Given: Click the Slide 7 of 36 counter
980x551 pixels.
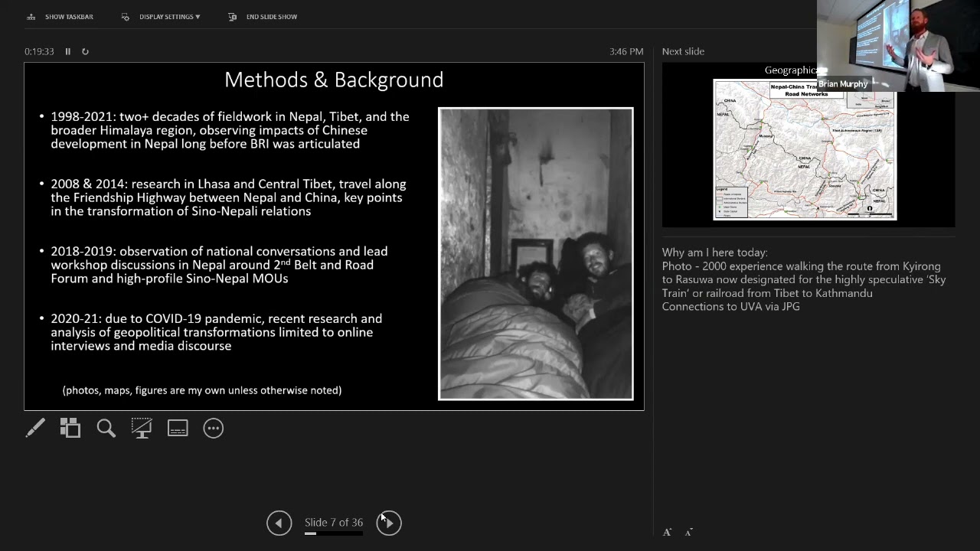Looking at the screenshot, I should pyautogui.click(x=334, y=522).
